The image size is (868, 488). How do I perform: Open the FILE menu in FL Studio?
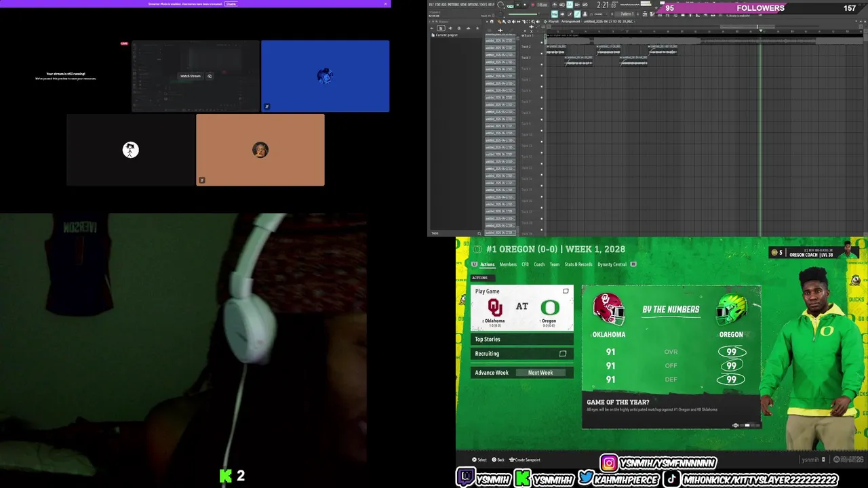tap(431, 4)
